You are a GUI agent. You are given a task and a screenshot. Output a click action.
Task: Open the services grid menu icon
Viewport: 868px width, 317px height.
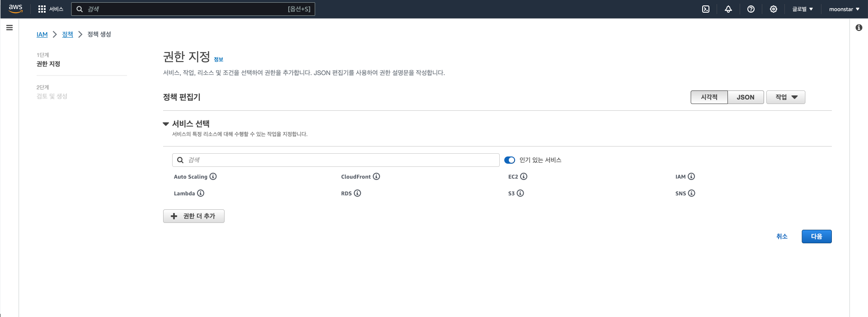(x=42, y=9)
